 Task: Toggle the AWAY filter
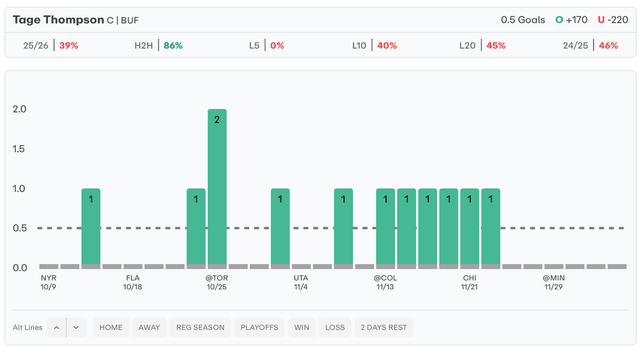tap(149, 327)
